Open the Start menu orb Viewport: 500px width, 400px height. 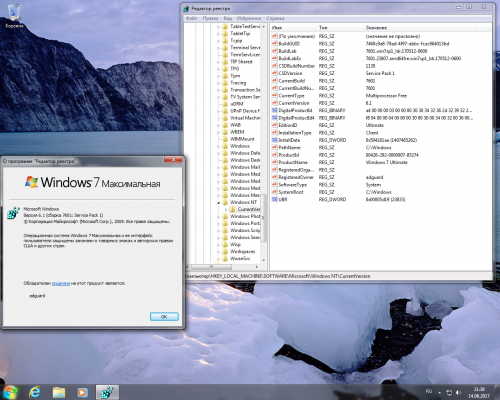(10, 392)
